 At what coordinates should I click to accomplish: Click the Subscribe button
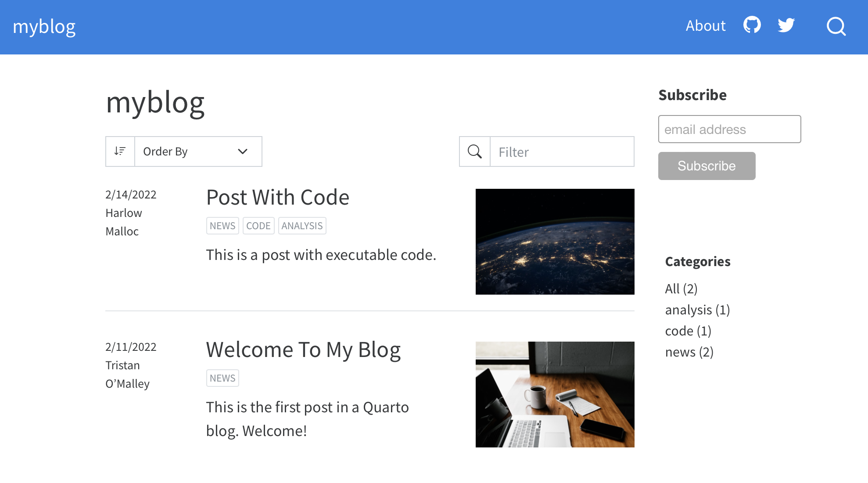click(x=707, y=166)
